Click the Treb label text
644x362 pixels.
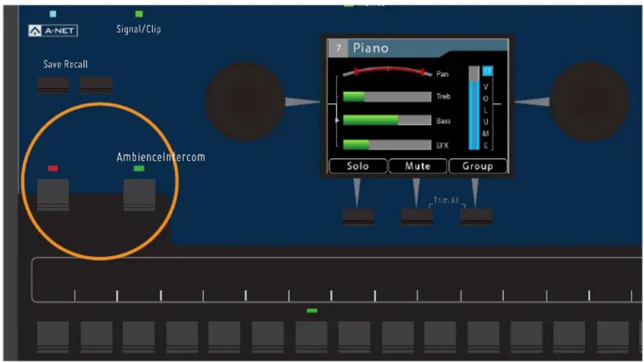443,96
